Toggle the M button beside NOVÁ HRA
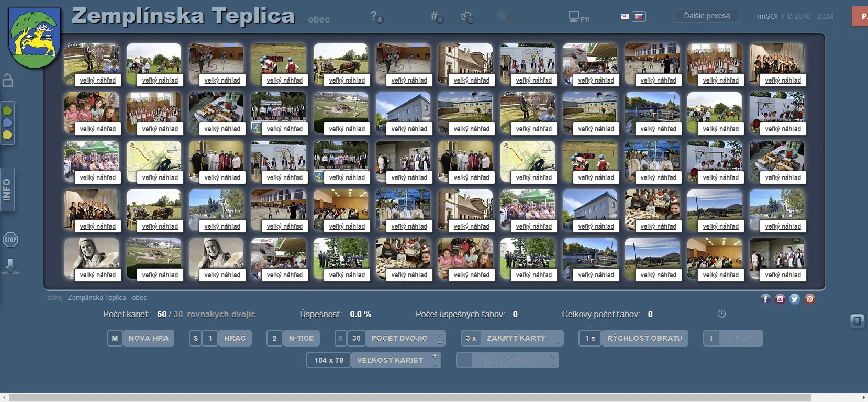This screenshot has width=868, height=402. click(x=115, y=338)
